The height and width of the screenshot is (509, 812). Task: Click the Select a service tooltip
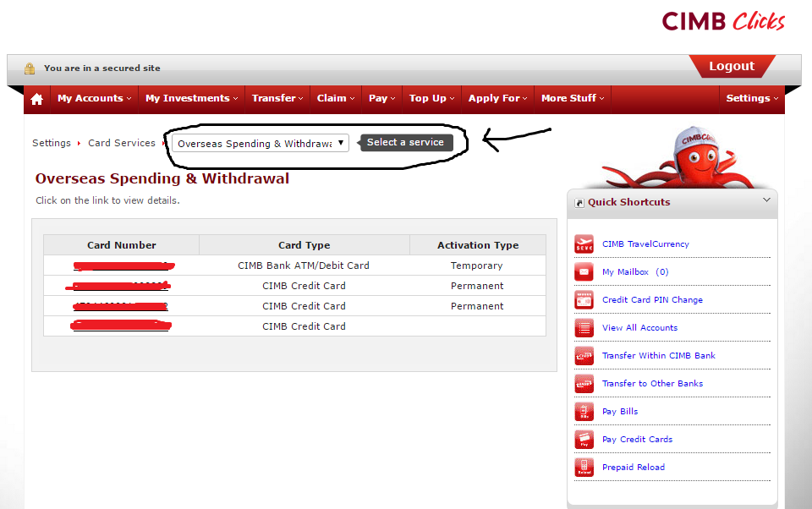click(x=405, y=142)
